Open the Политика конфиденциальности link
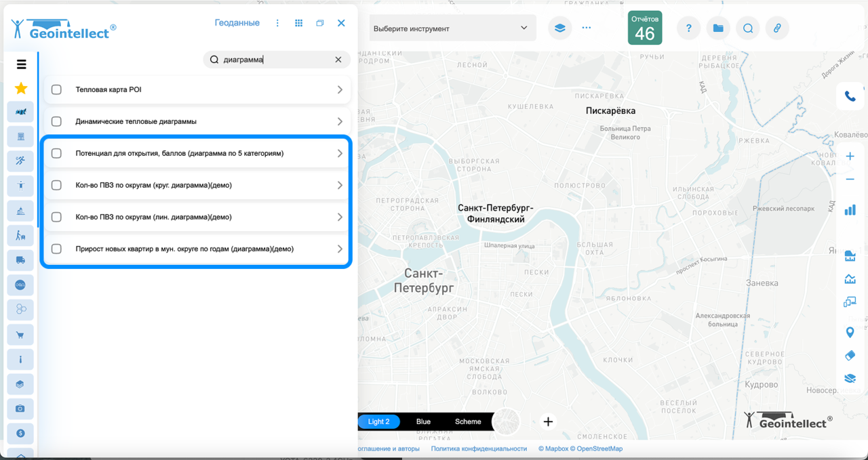 coord(479,448)
